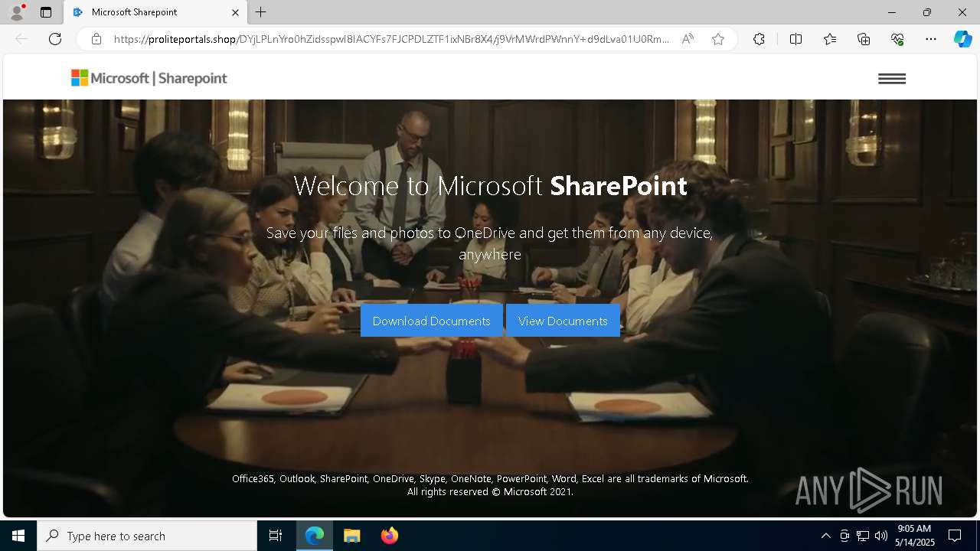
Task: Click the address bar URL
Action: [x=391, y=39]
